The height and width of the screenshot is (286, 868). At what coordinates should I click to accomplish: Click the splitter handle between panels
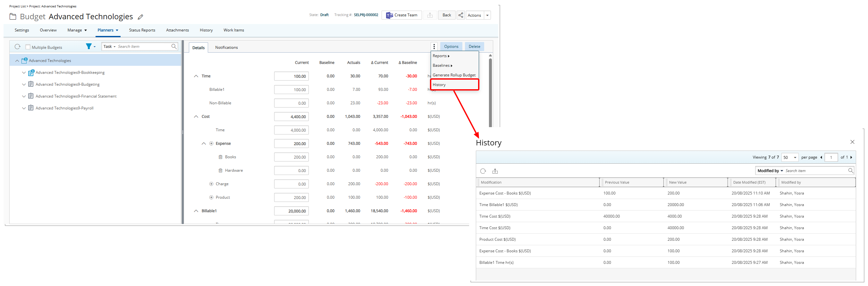pos(183,132)
